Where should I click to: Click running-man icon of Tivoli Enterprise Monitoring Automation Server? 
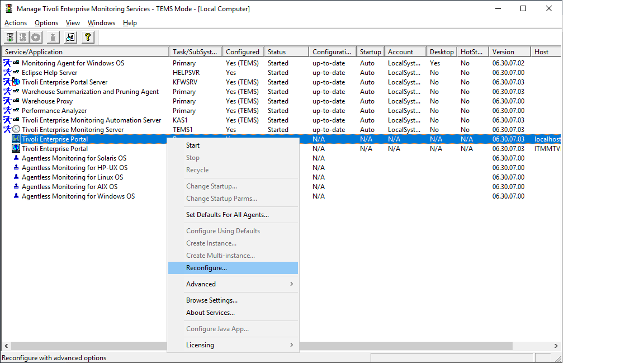(x=7, y=120)
